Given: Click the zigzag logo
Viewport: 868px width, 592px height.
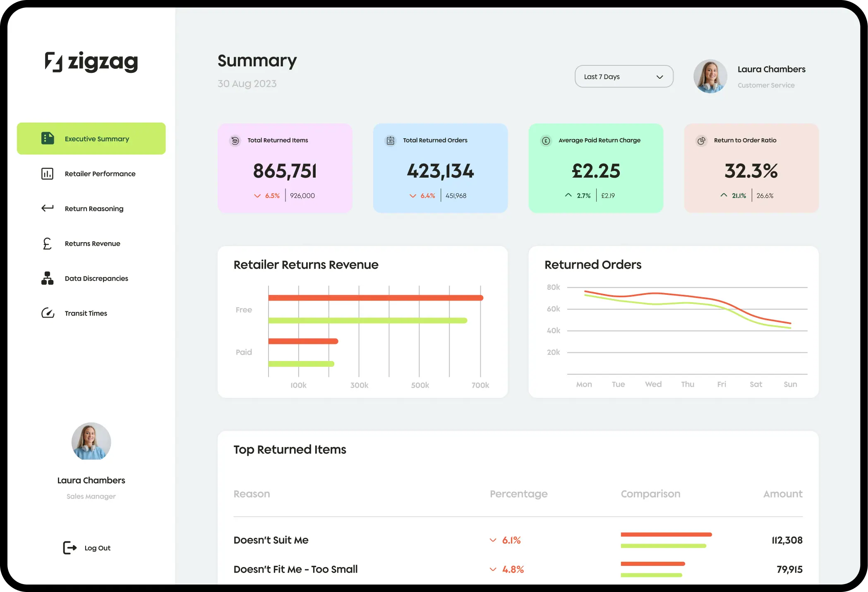Looking at the screenshot, I should pyautogui.click(x=91, y=61).
